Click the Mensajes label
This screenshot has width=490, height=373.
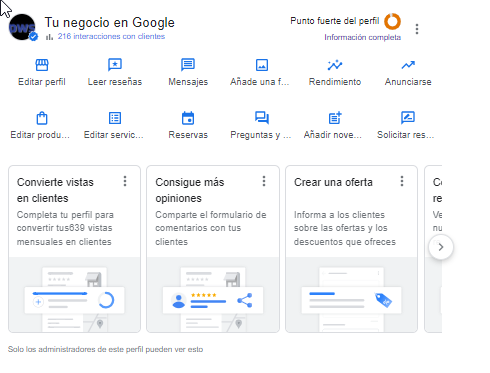[188, 82]
